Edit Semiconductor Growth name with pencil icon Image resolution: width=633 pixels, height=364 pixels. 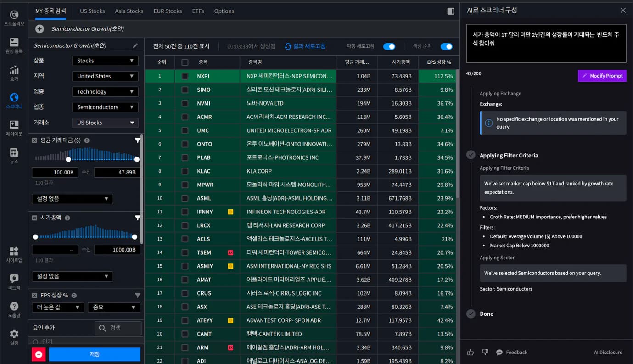pyautogui.click(x=135, y=45)
